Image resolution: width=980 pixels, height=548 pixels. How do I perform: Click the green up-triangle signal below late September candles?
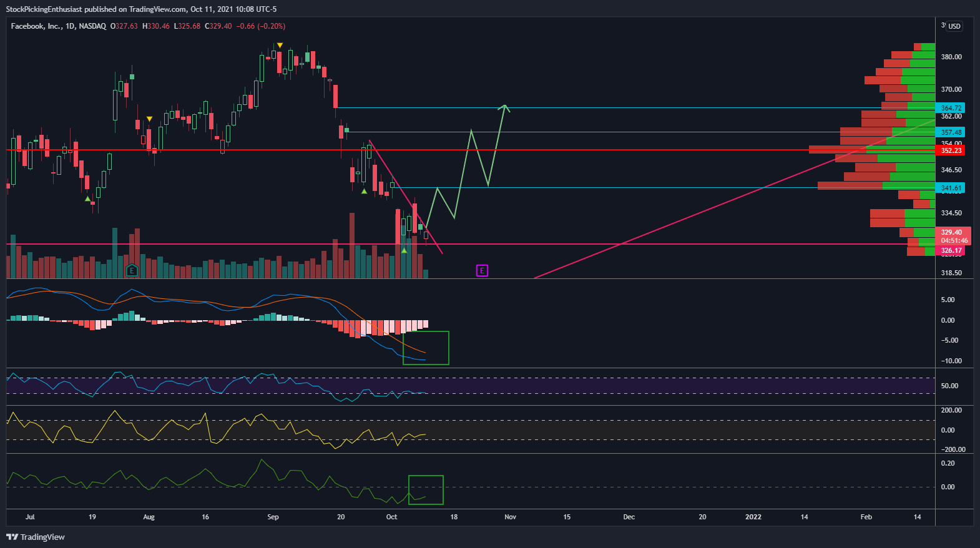point(364,191)
